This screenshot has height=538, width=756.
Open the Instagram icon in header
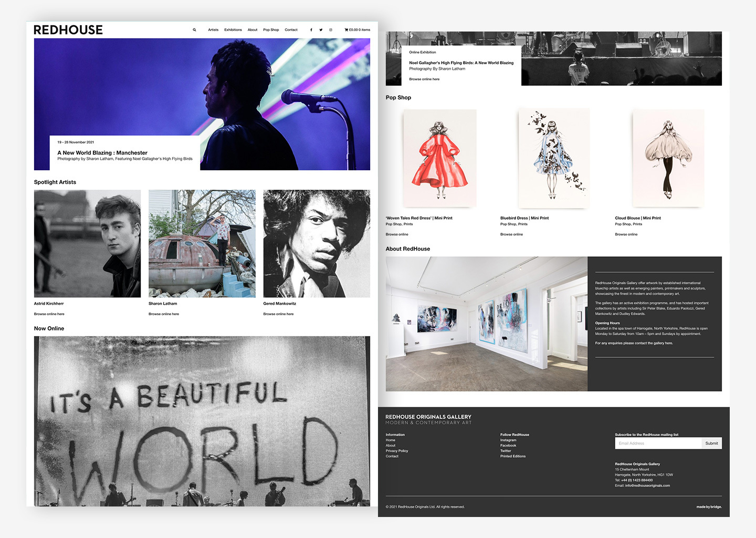pos(331,30)
